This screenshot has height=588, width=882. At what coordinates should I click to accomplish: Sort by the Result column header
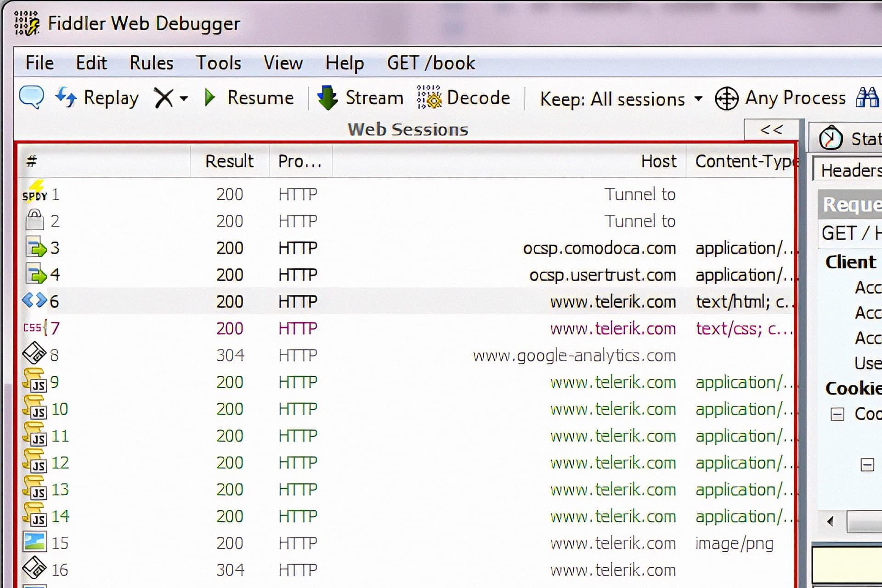click(230, 161)
